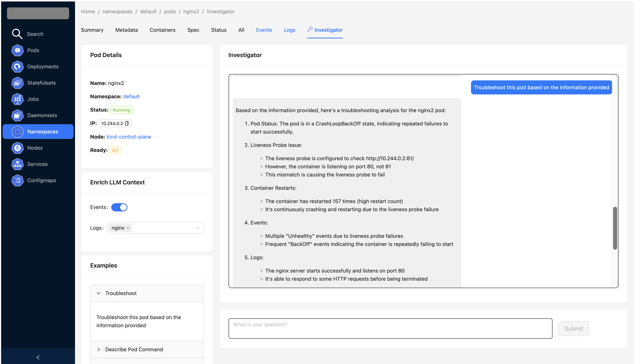Open the Services hierarchy icon

pyautogui.click(x=17, y=164)
